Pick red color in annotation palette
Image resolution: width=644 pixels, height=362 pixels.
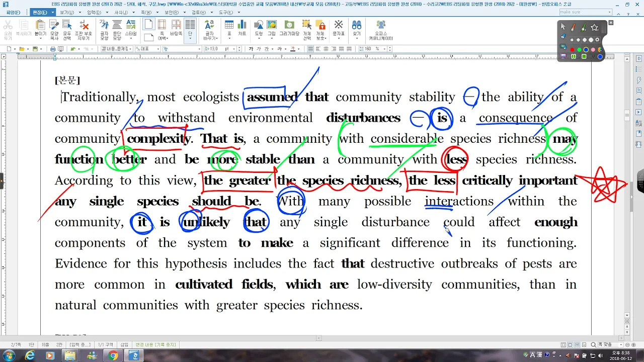(572, 49)
